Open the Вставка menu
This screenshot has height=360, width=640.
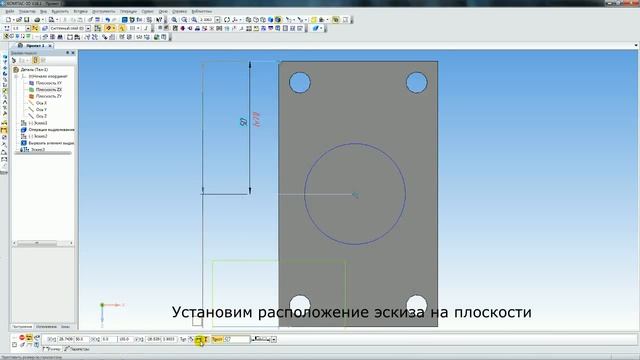tap(80, 11)
